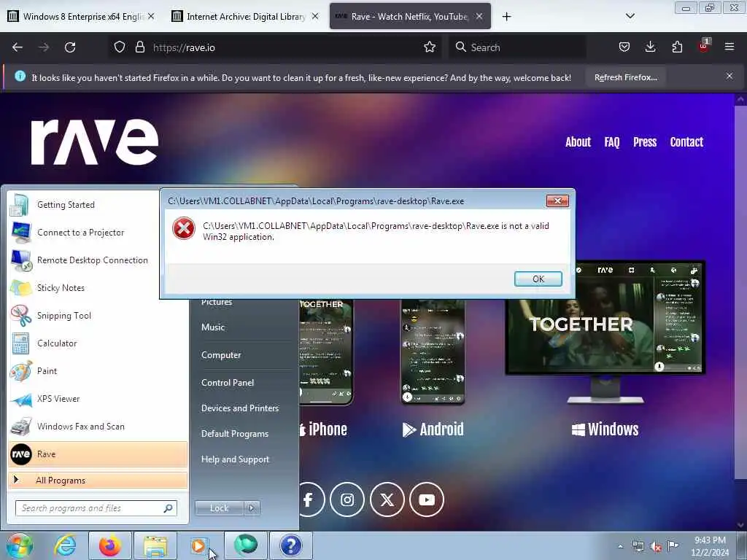Click the Windows monitor preview image
747x560 pixels.
pos(605,333)
